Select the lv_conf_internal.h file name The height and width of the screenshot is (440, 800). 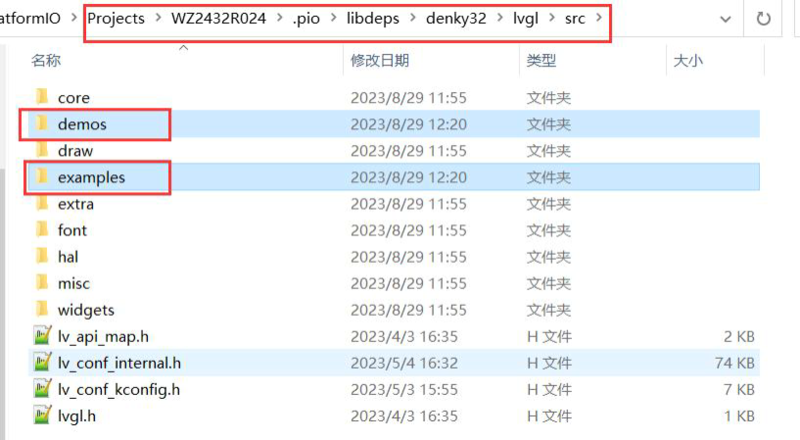pos(119,363)
